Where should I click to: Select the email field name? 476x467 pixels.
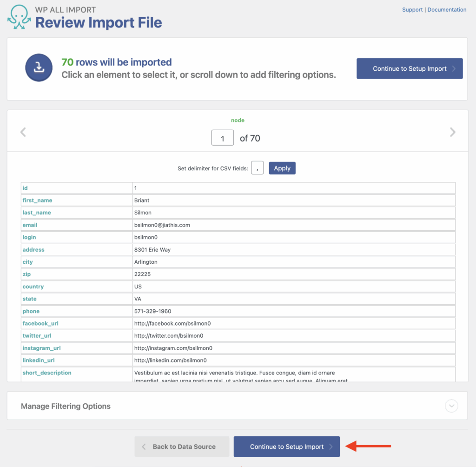(30, 225)
